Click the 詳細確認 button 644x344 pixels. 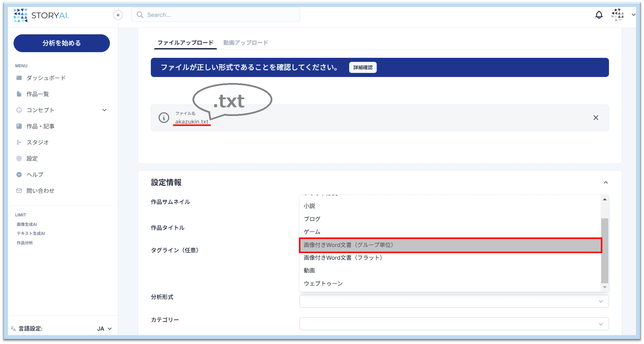[x=363, y=68]
